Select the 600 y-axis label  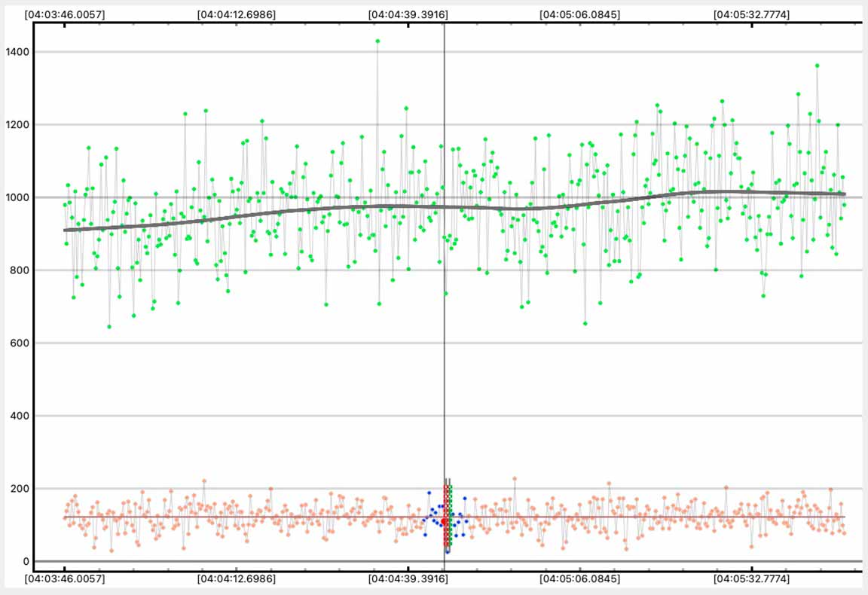(x=19, y=343)
